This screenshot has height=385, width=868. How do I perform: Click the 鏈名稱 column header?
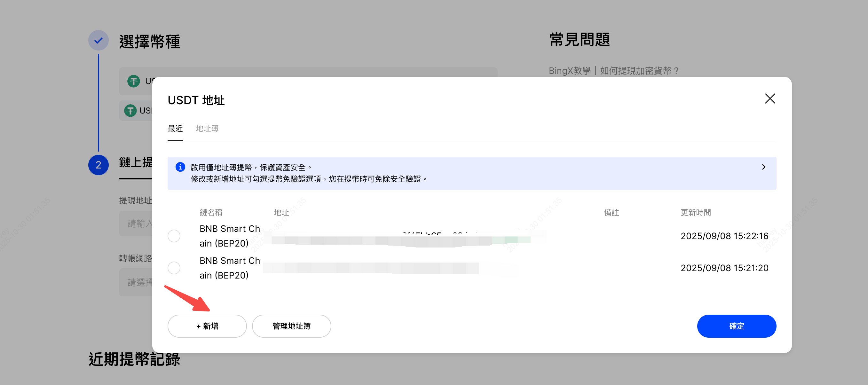coord(211,213)
